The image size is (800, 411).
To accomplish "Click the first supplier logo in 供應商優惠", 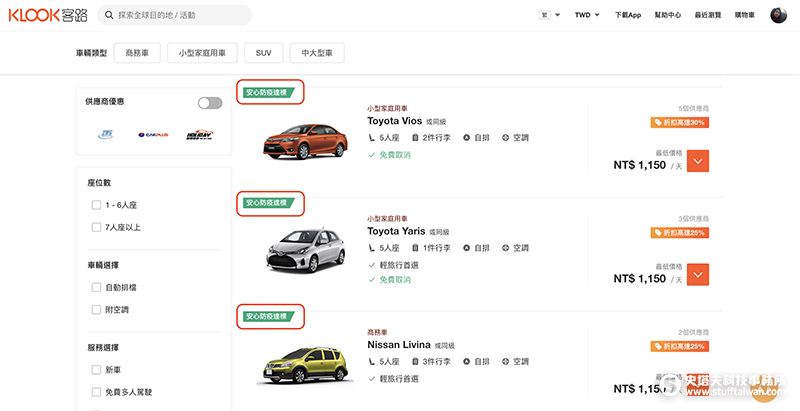I will tap(106, 135).
